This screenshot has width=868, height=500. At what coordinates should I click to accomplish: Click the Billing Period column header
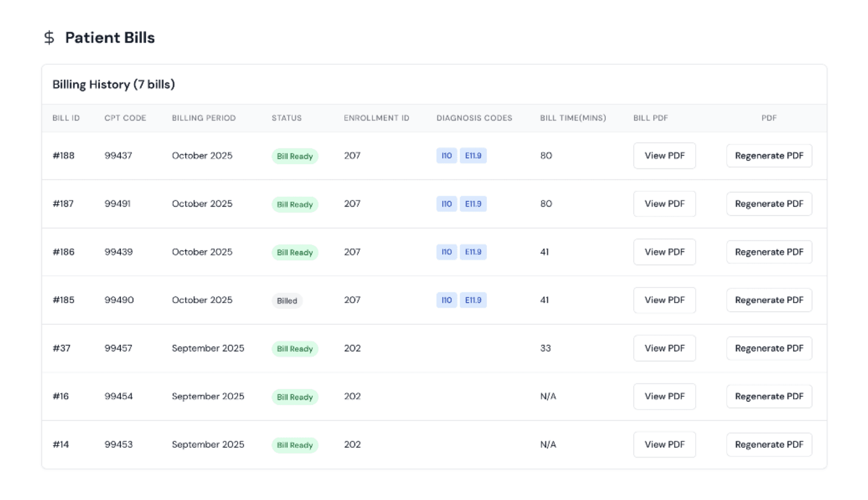pos(203,118)
